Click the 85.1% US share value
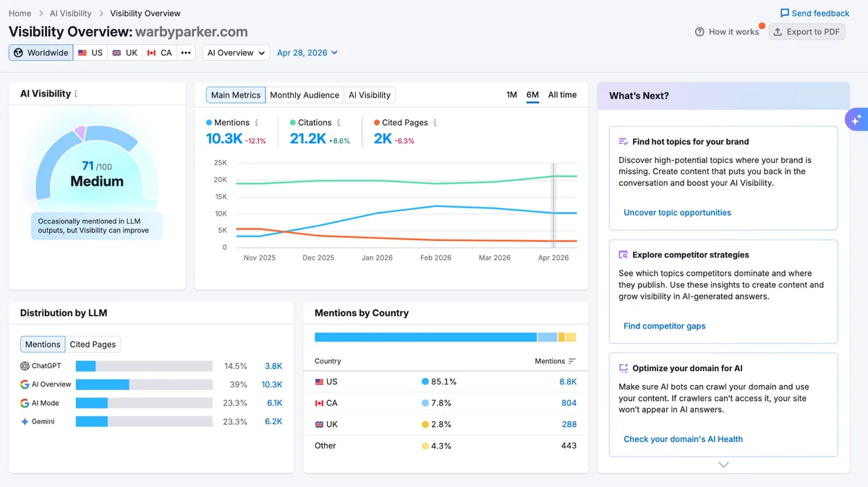This screenshot has height=487, width=868. click(443, 381)
